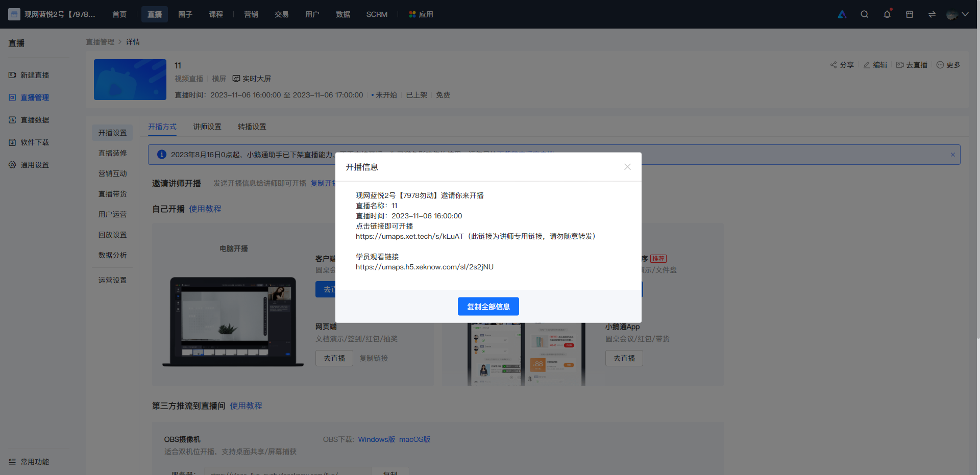Click the search magnifier icon in top bar
The width and height of the screenshot is (980, 475).
coord(864,14)
